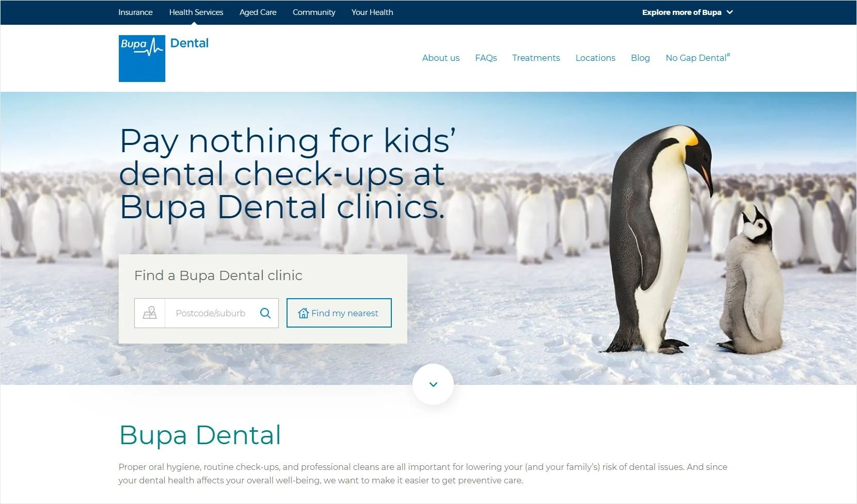The width and height of the screenshot is (857, 504).
Task: Open the Insurance top menu item
Action: tap(135, 12)
